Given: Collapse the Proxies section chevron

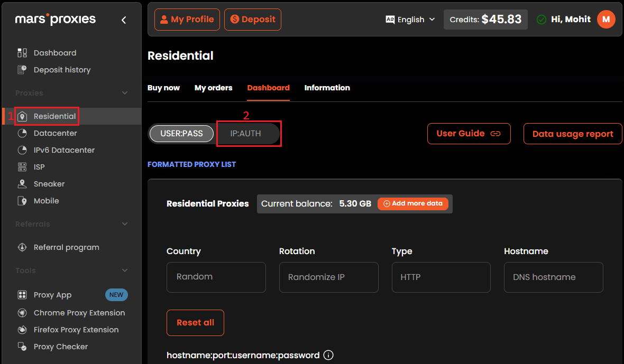Looking at the screenshot, I should point(125,93).
